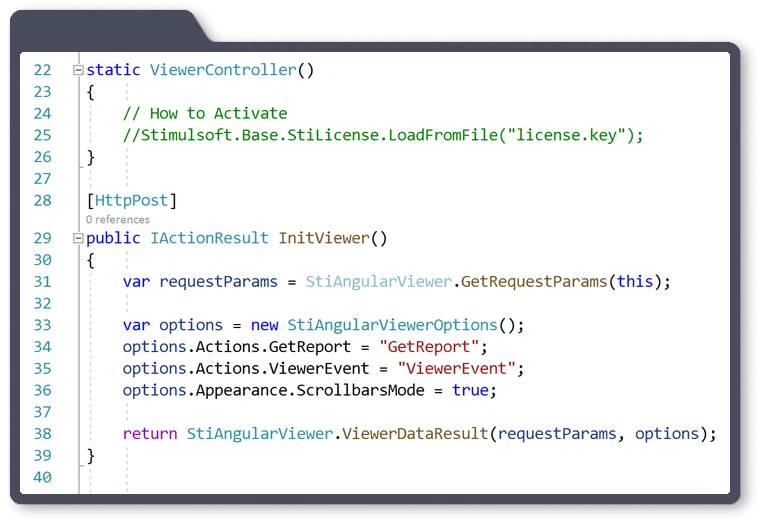The width and height of the screenshot is (760, 520).
Task: Click line number 40 in the gutter
Action: [x=43, y=477]
